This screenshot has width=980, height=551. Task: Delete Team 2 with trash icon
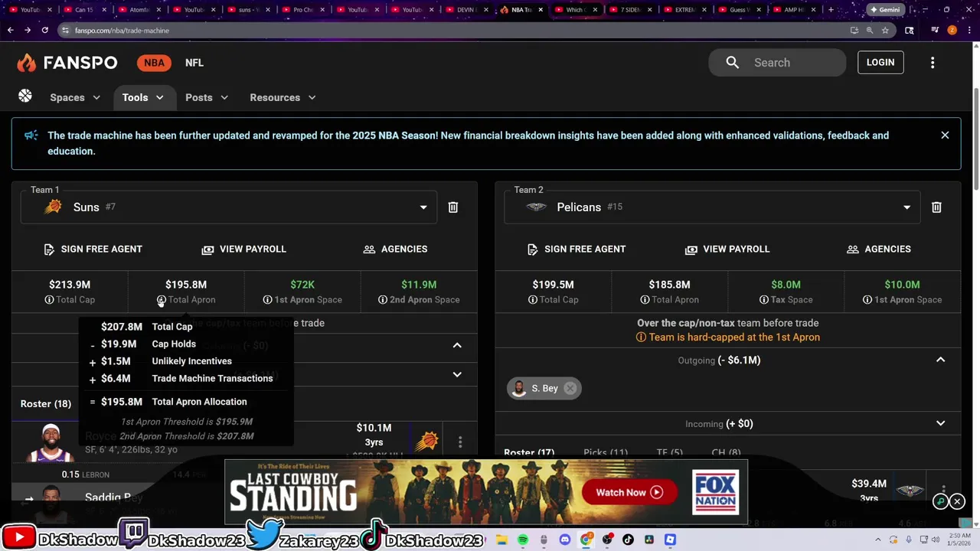[x=936, y=207]
